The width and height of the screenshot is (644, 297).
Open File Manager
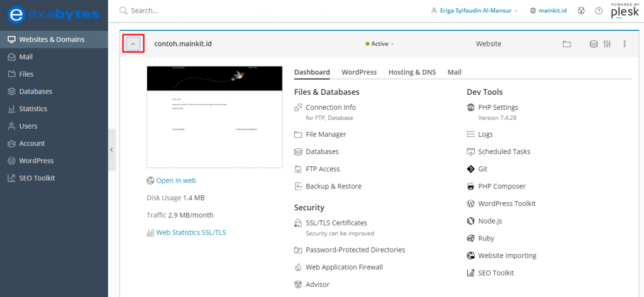[326, 134]
